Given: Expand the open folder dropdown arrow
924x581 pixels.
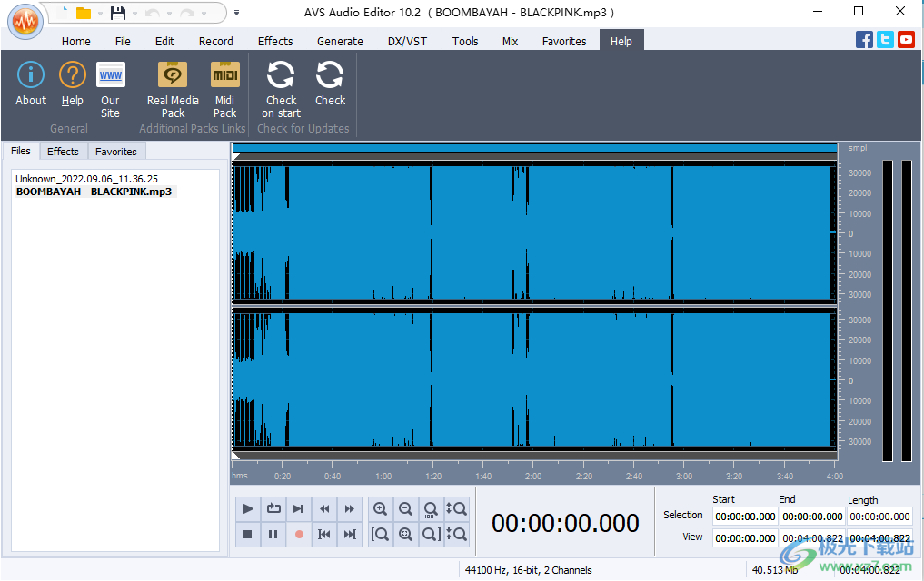Looking at the screenshot, I should pos(100,13).
